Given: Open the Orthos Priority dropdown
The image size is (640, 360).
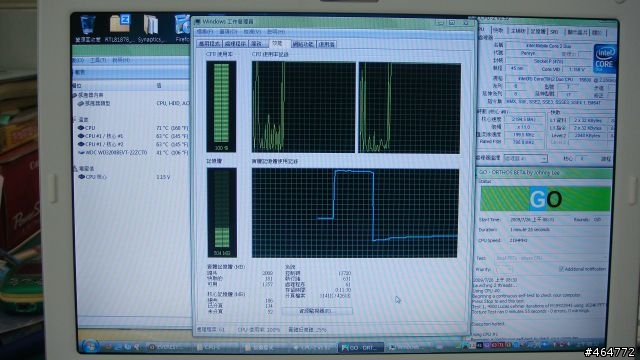Looking at the screenshot, I should [504, 269].
